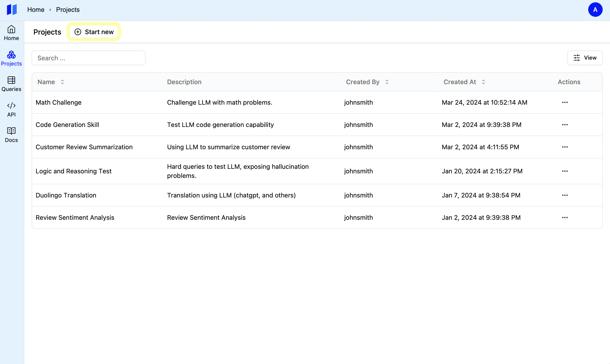Viewport: 610px width, 364px height.
Task: Open actions menu for Code Generation Skill
Action: tap(565, 125)
